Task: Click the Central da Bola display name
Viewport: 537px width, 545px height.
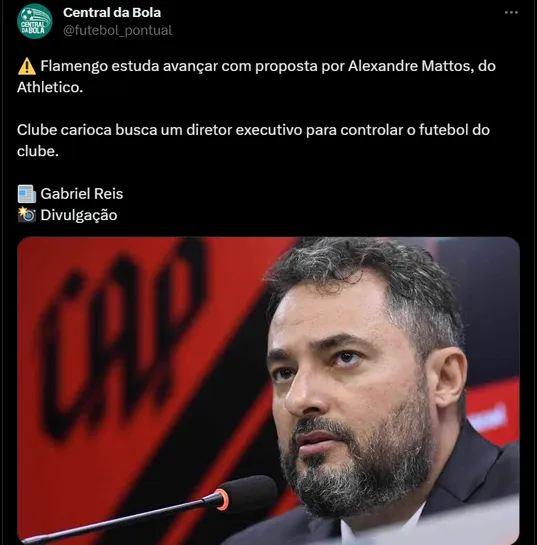Action: point(112,13)
